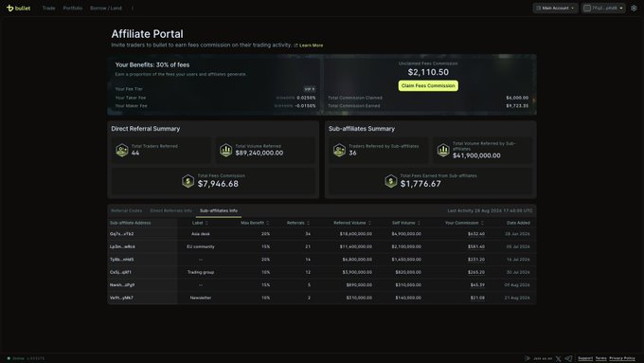This screenshot has height=363, width=644.
Task: Click the $45.39 commission value
Action: coord(477,285)
